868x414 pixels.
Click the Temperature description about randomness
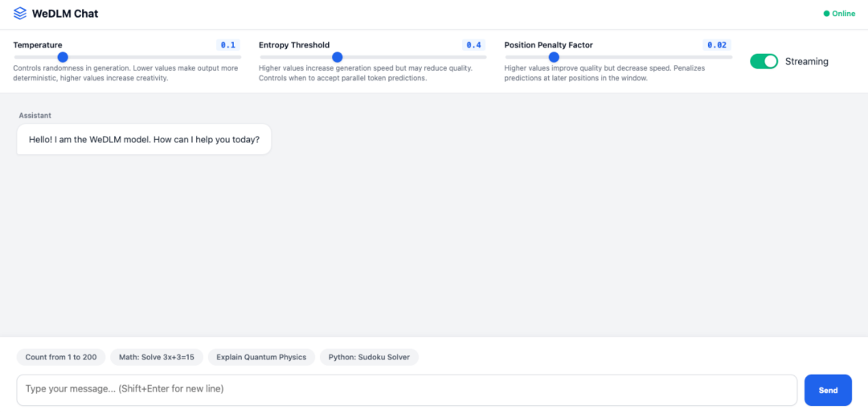125,73
